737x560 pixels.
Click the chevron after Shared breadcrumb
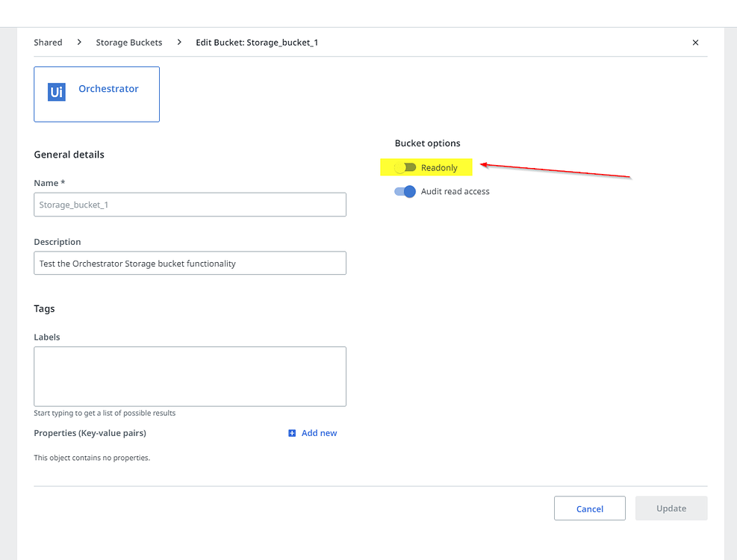click(79, 43)
